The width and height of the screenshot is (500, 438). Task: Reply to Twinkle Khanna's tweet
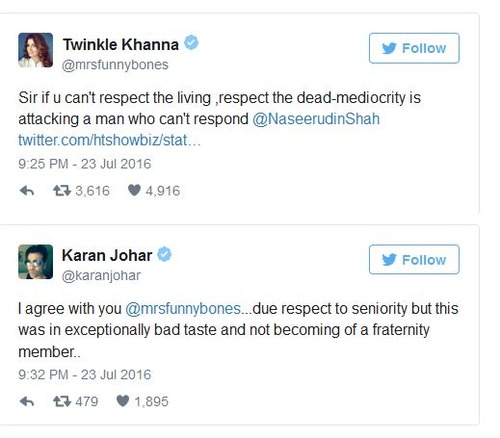point(27,191)
